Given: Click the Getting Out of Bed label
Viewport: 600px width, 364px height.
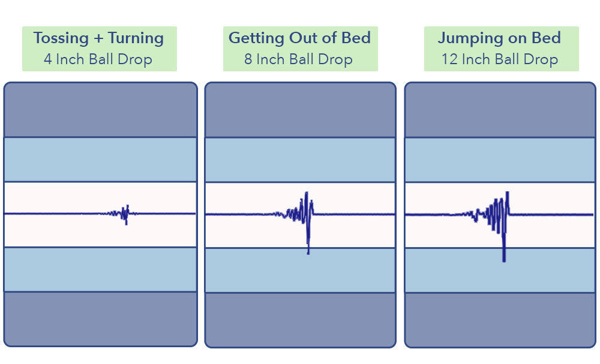Looking at the screenshot, I should point(299,38).
